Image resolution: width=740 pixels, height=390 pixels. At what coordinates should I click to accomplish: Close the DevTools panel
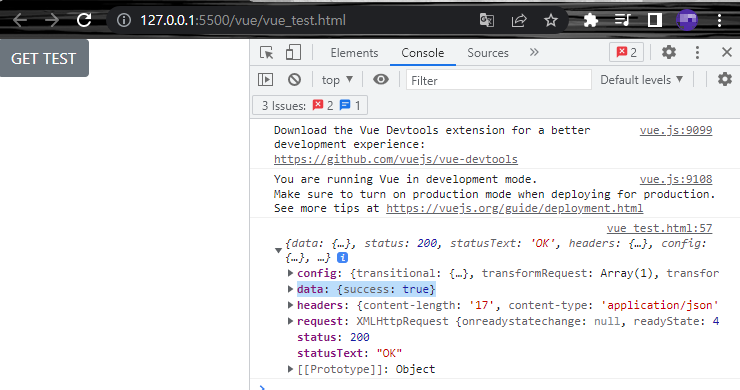(727, 52)
